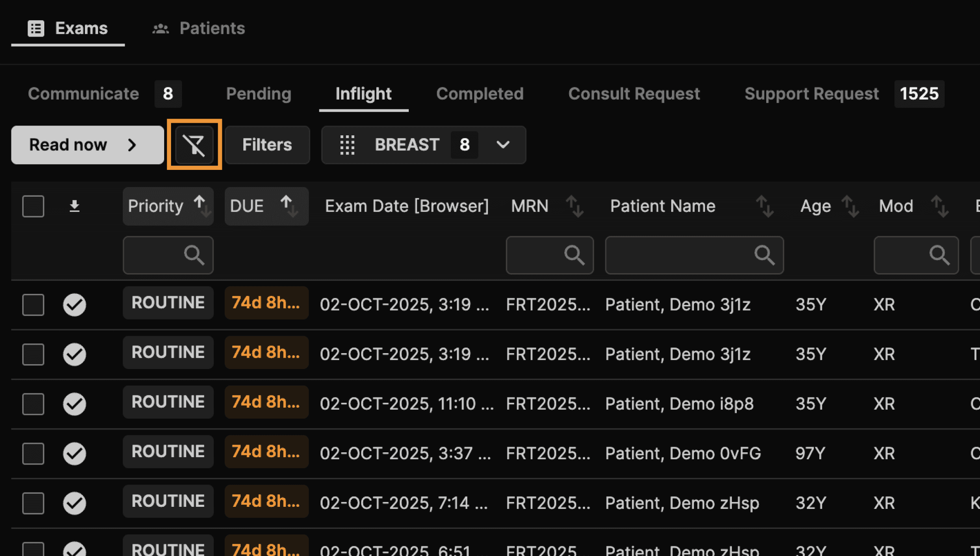
Task: Sort table by Patient Name arrows
Action: [x=764, y=206]
